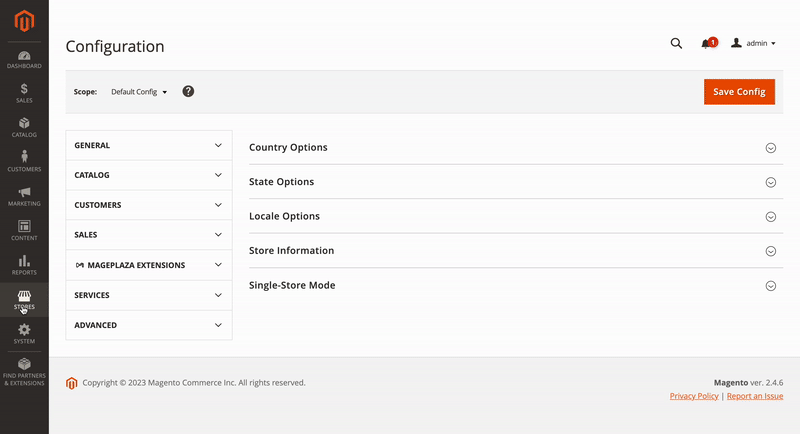Expand the Single-Store Mode section
Screen dimensions: 800x434
click(516, 286)
